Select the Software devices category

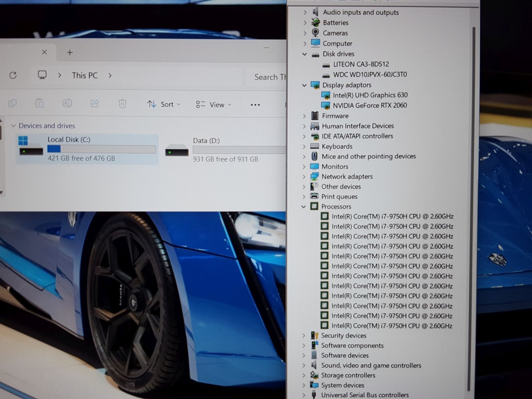pos(345,355)
